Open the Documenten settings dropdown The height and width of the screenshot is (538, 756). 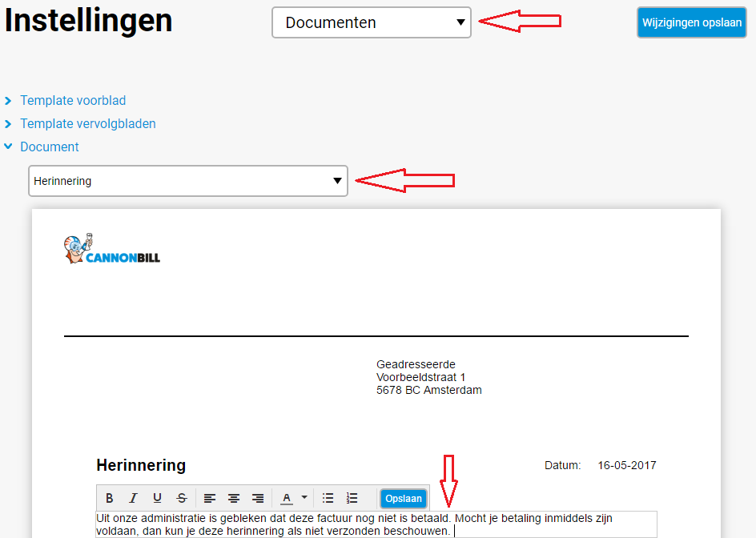[x=372, y=22]
